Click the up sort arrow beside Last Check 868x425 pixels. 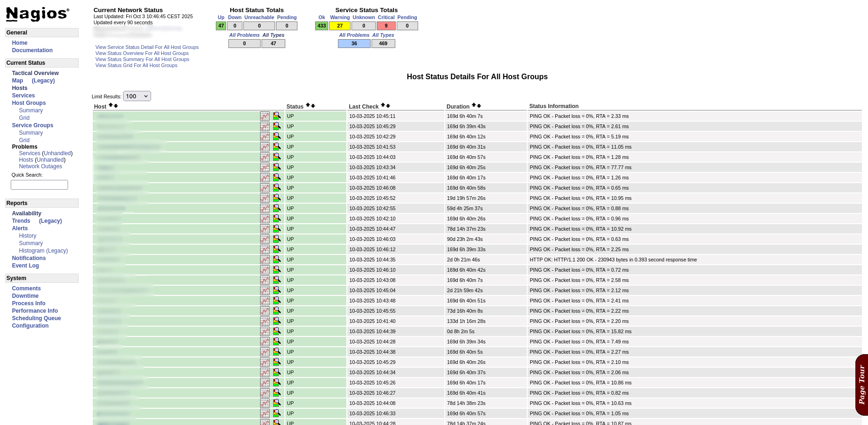(x=383, y=106)
